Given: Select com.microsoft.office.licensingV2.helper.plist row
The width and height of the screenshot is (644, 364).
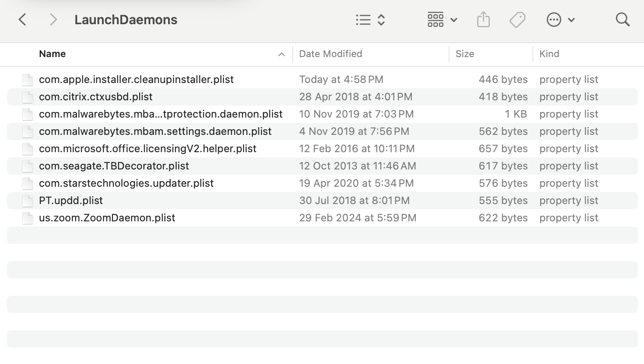Looking at the screenshot, I should point(147,149).
